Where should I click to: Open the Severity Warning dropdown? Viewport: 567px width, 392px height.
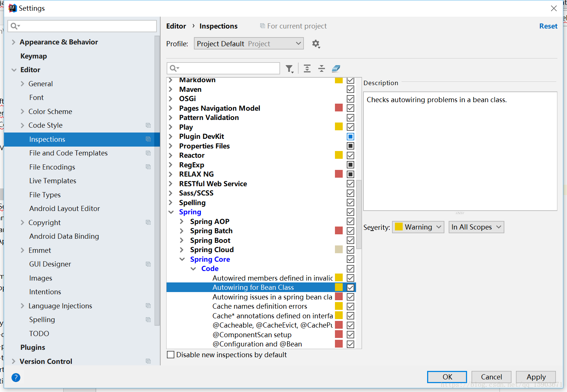pos(418,227)
